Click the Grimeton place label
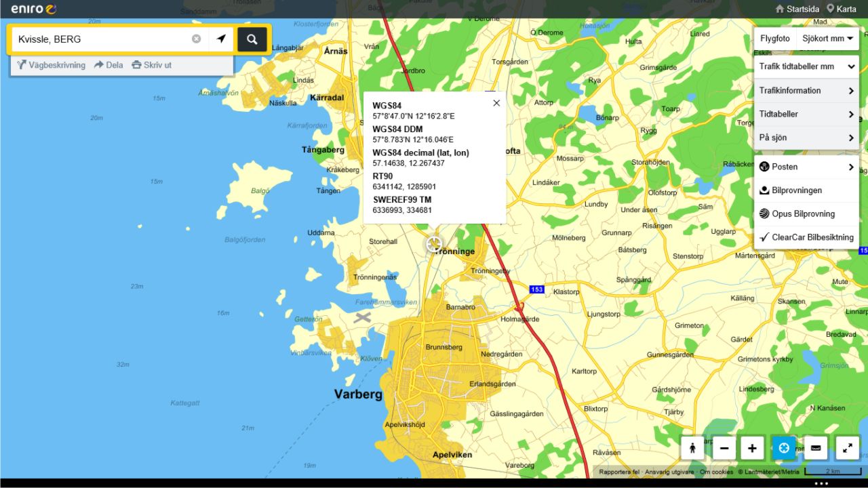The image size is (868, 488). (689, 325)
